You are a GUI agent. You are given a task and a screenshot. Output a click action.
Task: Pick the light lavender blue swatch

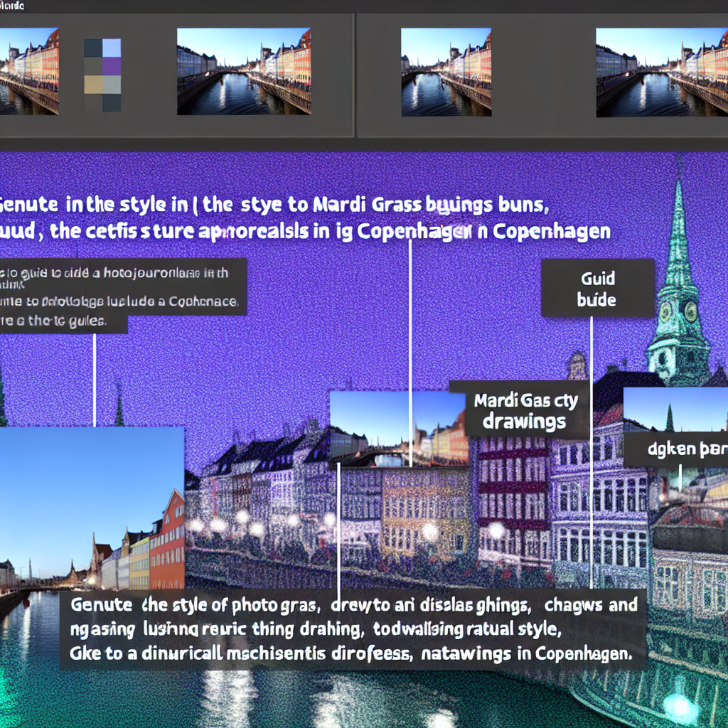[x=112, y=48]
